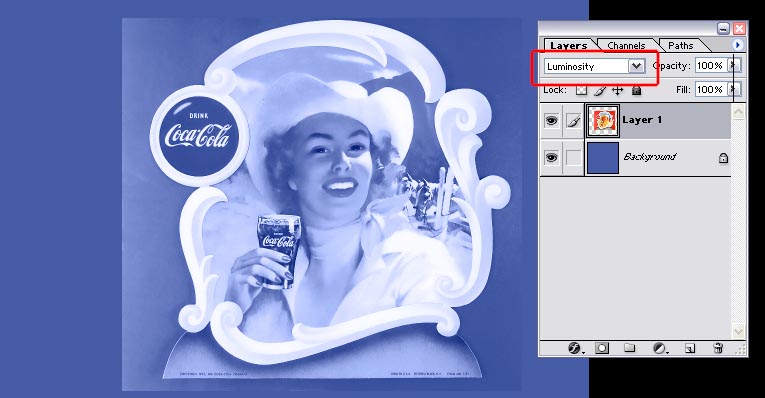
Task: Select the Background layer blue thumbnail
Action: tap(603, 158)
